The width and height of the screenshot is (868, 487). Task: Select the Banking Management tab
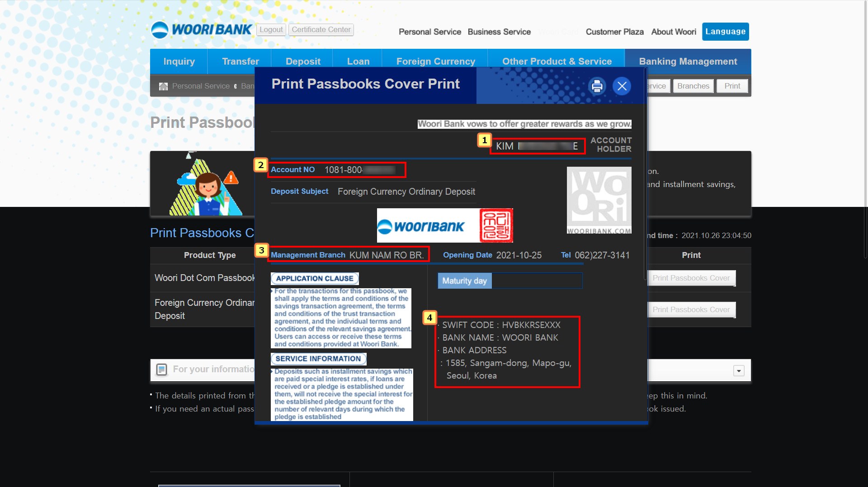click(x=688, y=61)
